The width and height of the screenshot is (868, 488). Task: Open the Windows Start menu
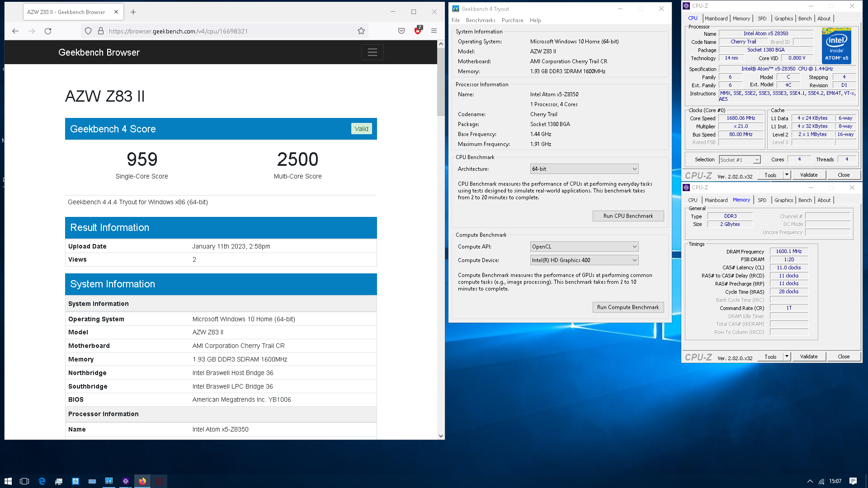click(x=8, y=481)
